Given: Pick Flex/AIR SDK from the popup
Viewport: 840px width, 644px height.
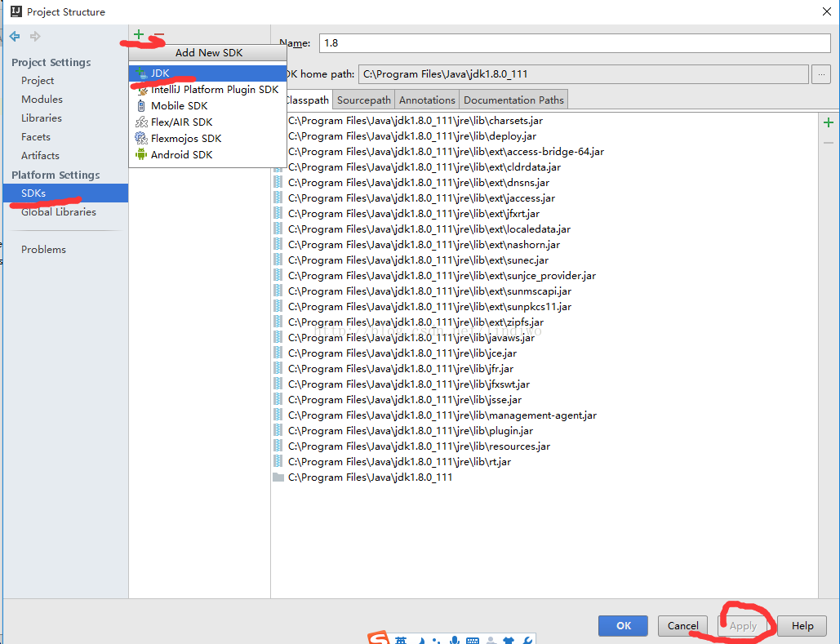Looking at the screenshot, I should click(x=208, y=122).
